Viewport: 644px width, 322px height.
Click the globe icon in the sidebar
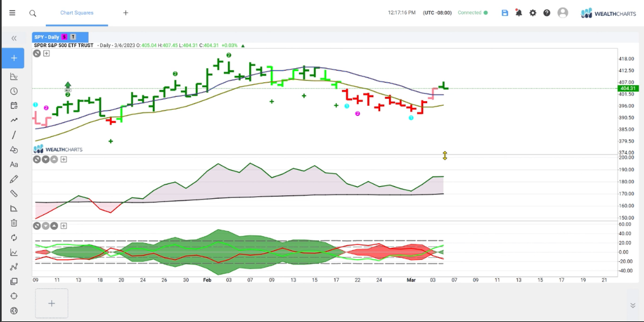14,311
